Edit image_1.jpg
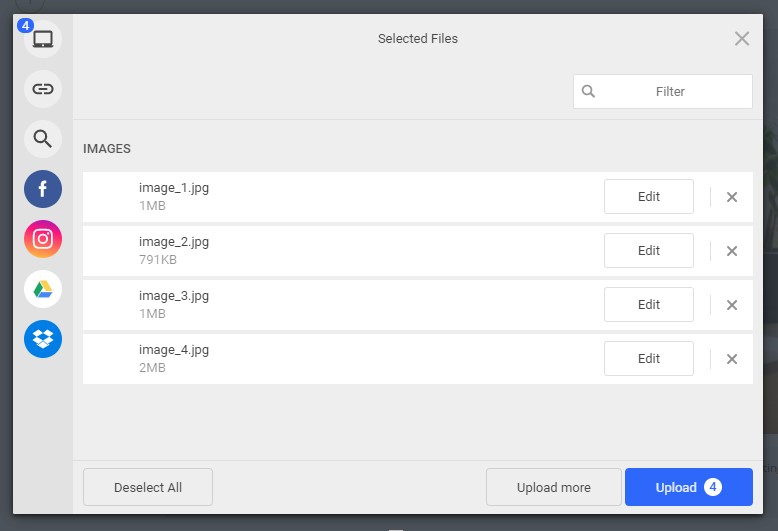Viewport: 778px width, 531px height. click(648, 197)
